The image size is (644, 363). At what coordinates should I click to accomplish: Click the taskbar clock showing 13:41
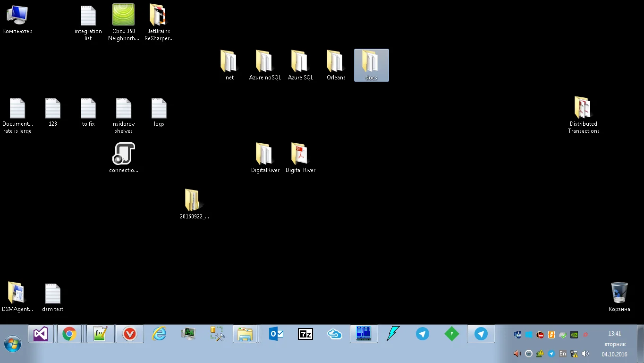click(614, 334)
